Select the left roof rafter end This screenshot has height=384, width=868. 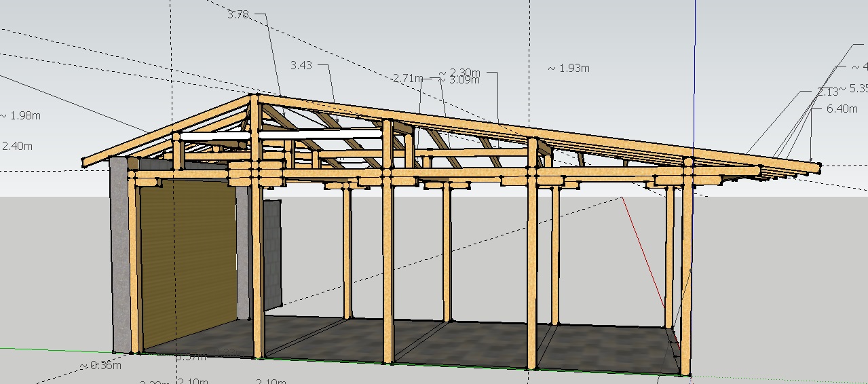[85, 162]
